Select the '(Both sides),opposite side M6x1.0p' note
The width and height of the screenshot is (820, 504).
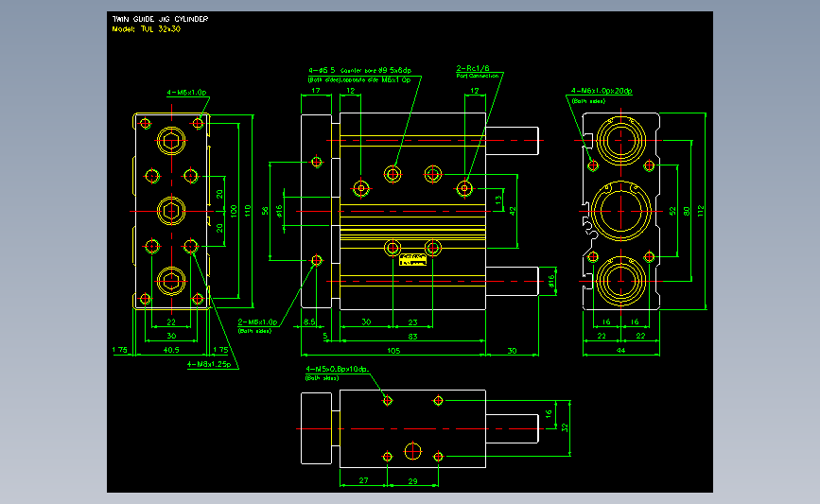coord(359,80)
